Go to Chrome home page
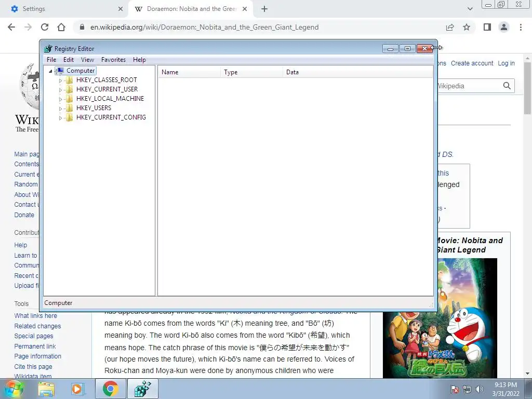 click(61, 27)
